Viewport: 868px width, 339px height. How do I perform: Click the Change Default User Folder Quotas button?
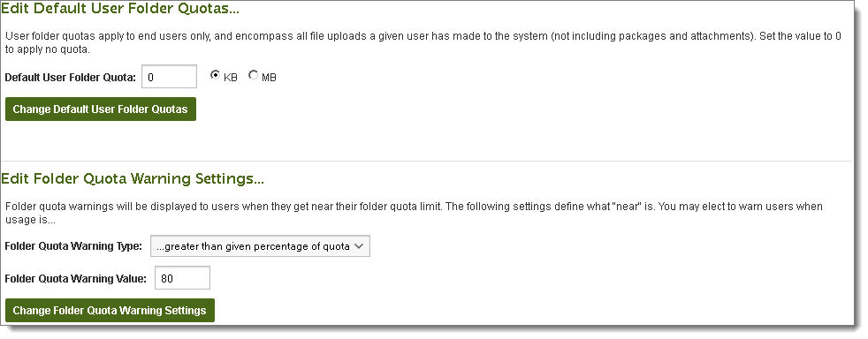tap(101, 109)
